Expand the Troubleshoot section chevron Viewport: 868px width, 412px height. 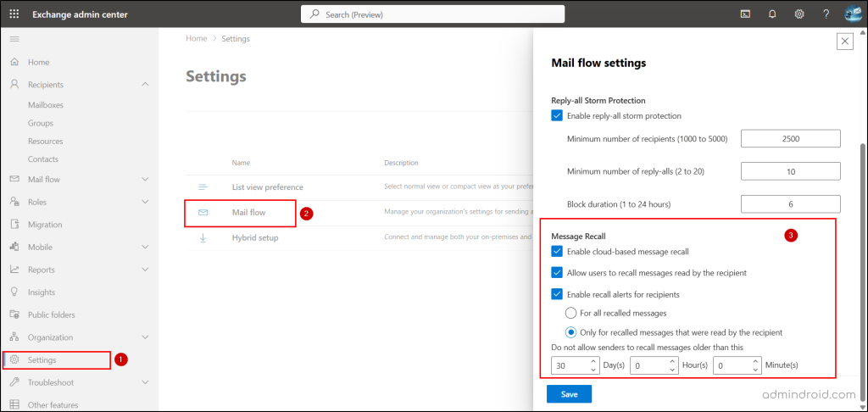146,382
